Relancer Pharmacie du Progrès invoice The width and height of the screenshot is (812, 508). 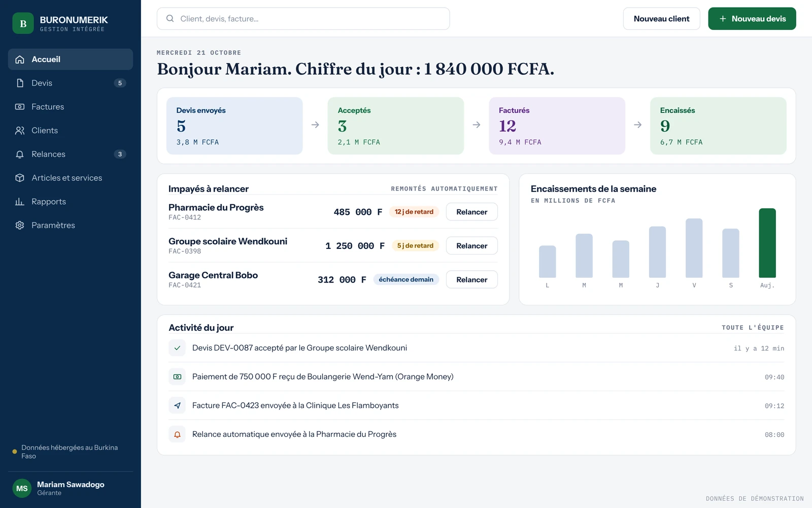tap(471, 212)
